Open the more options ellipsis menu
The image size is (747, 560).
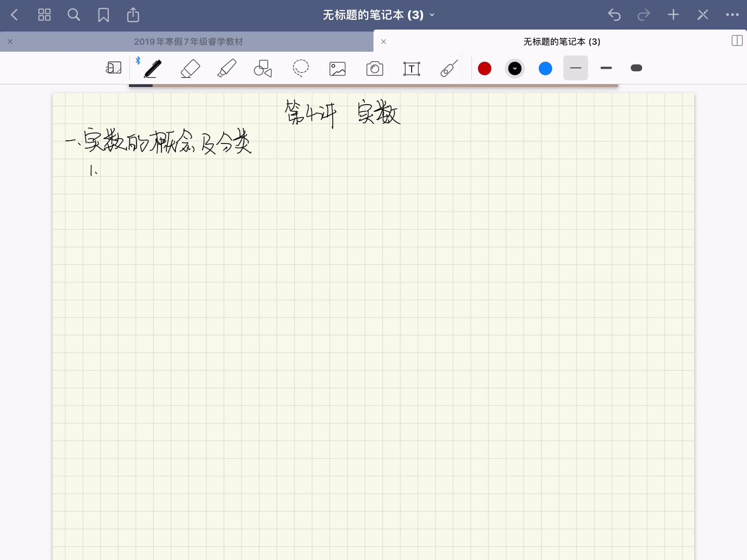[732, 15]
